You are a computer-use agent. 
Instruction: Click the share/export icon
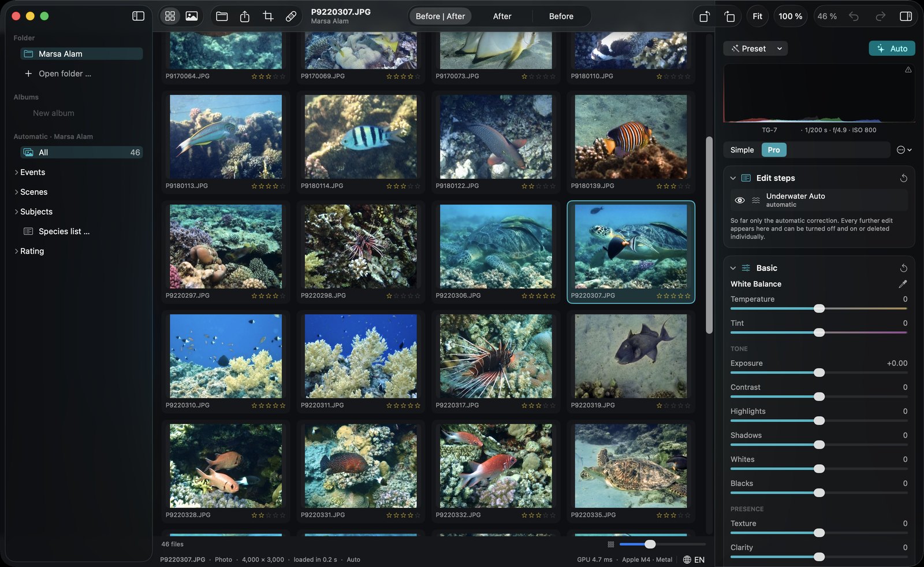tap(245, 16)
